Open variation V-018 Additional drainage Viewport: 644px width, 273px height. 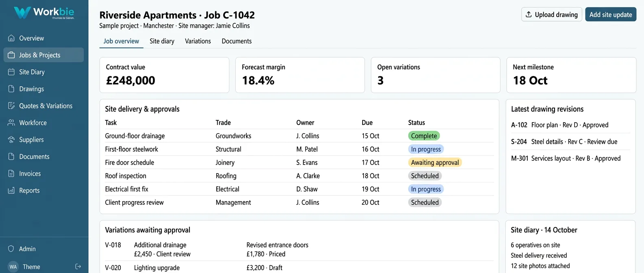148,249
